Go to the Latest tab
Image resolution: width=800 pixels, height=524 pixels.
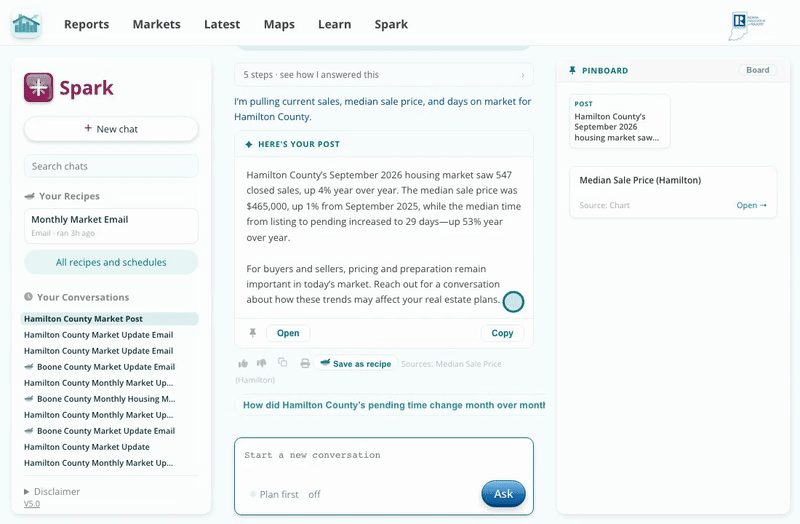pyautogui.click(x=222, y=24)
